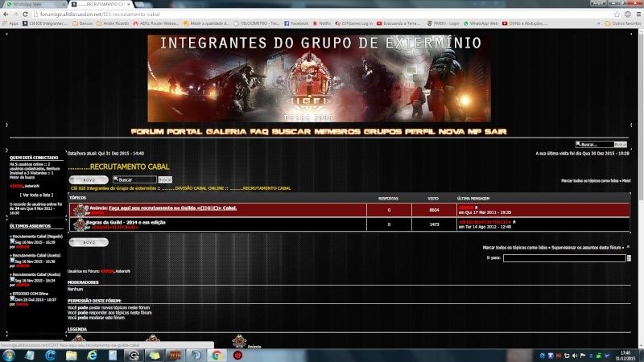Viewport: 644px width, 362px height.
Task: Click 'Supervisionar os assuntos deste fórum'
Action: [x=587, y=248]
